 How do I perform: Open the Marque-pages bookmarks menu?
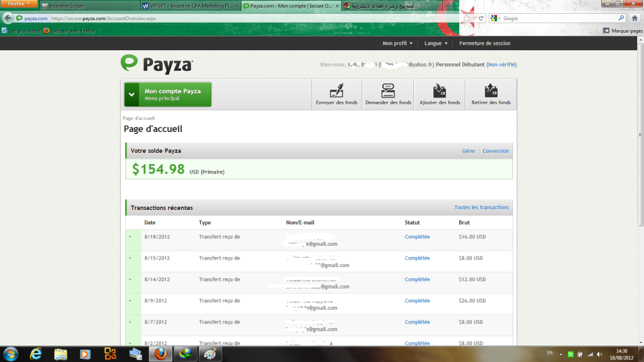(623, 31)
